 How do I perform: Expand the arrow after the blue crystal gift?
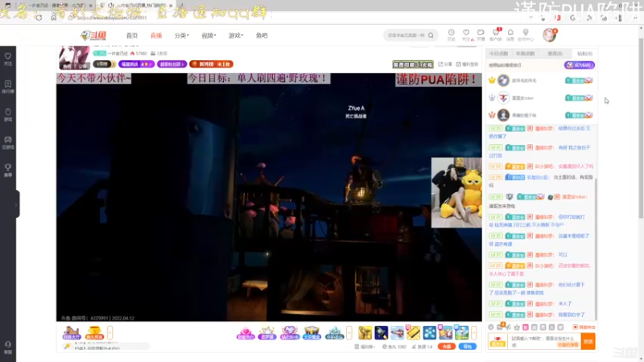(349, 332)
